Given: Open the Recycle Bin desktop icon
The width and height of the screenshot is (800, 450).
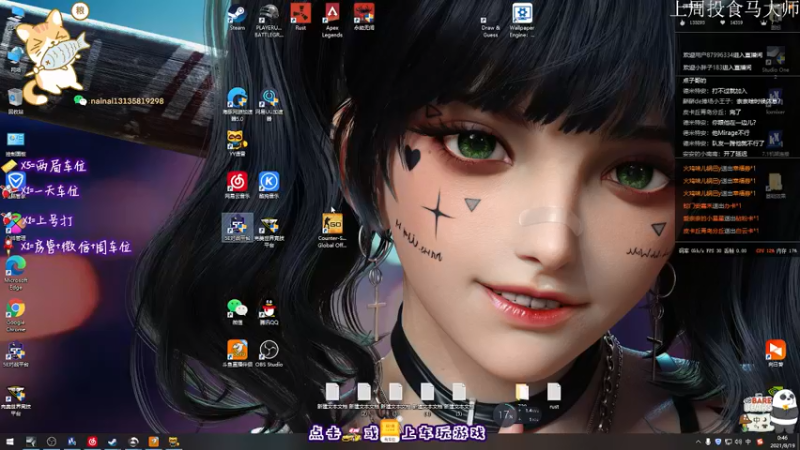Looking at the screenshot, I should point(15,101).
